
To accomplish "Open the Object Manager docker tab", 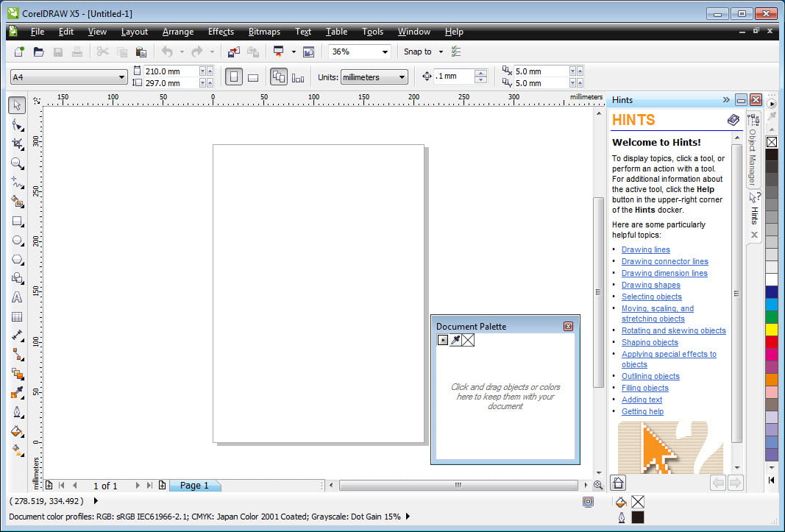I will (753, 152).
